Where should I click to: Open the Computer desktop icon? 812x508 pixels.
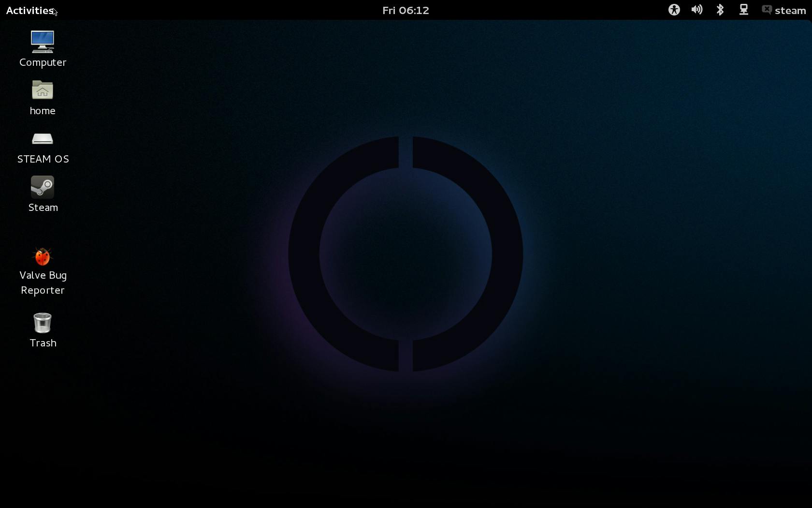(43, 42)
